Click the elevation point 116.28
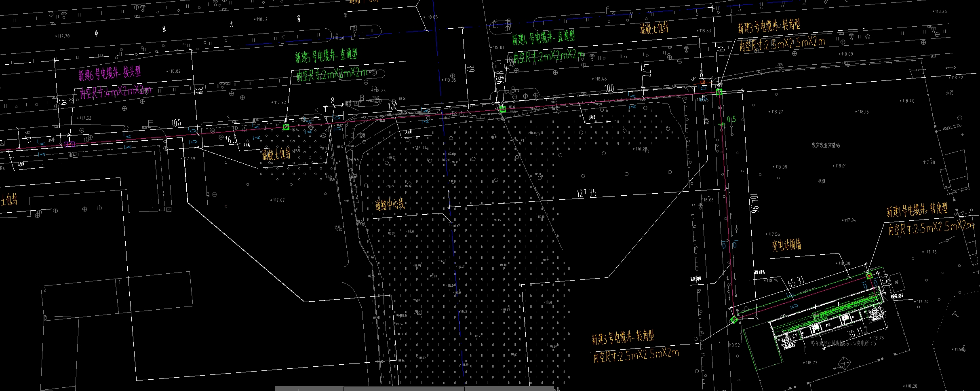Screen dimensions: 980x391 (x=640, y=149)
